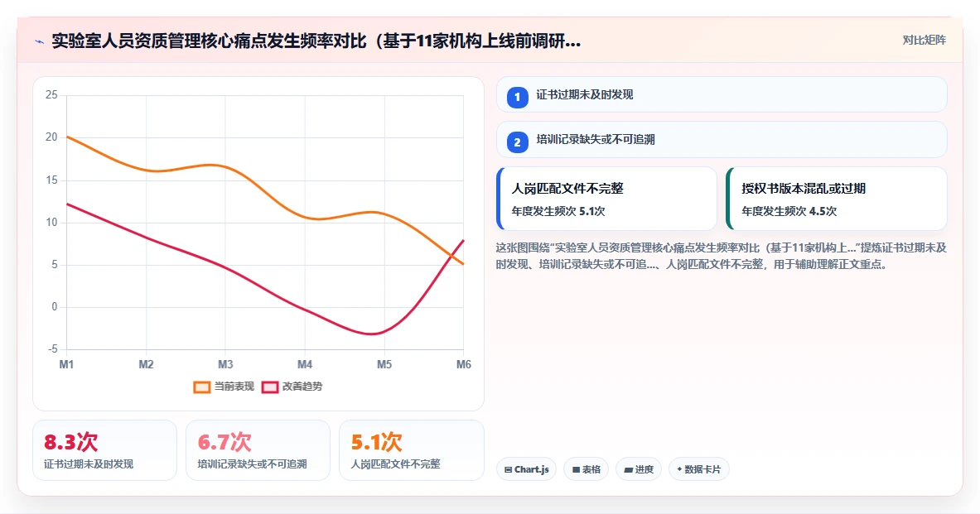Open the 培训记录缺失或不可追溯 list item
Image resolution: width=980 pixels, height=514 pixels.
pos(722,140)
